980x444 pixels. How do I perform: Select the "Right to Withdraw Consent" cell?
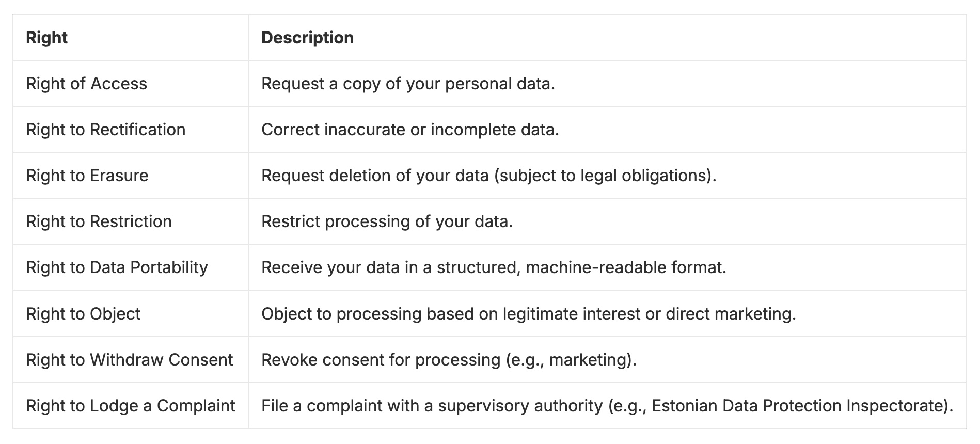coord(130,360)
